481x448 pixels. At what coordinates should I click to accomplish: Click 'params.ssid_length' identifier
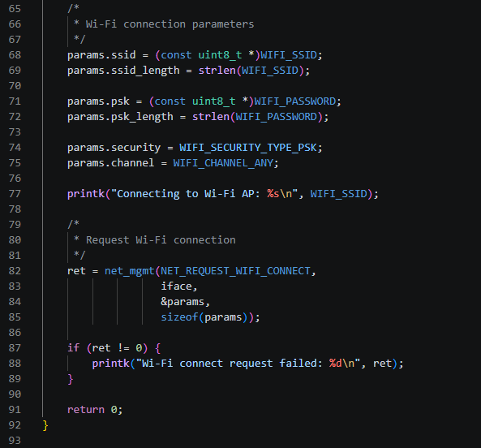123,71
